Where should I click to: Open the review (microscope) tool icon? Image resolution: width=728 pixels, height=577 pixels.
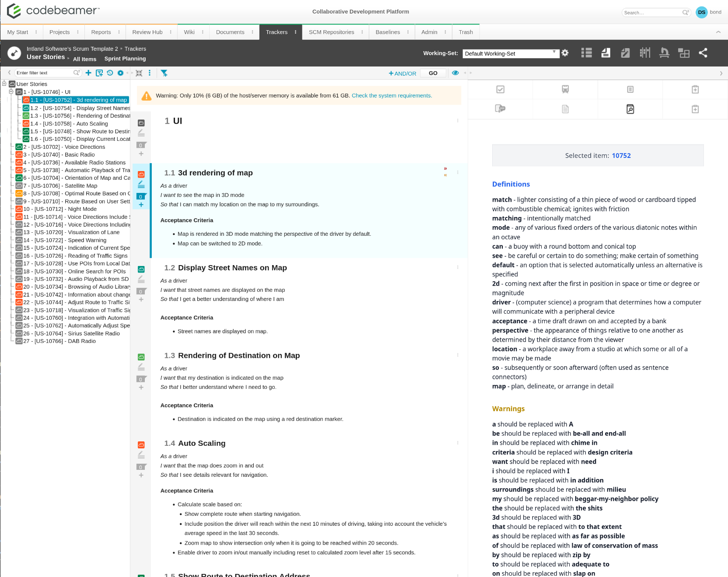pyautogui.click(x=665, y=53)
